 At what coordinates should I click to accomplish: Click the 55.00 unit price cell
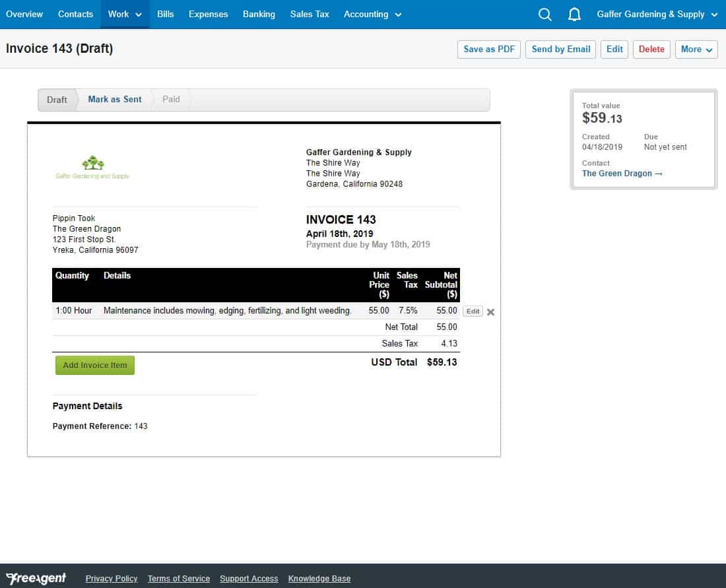(x=379, y=311)
